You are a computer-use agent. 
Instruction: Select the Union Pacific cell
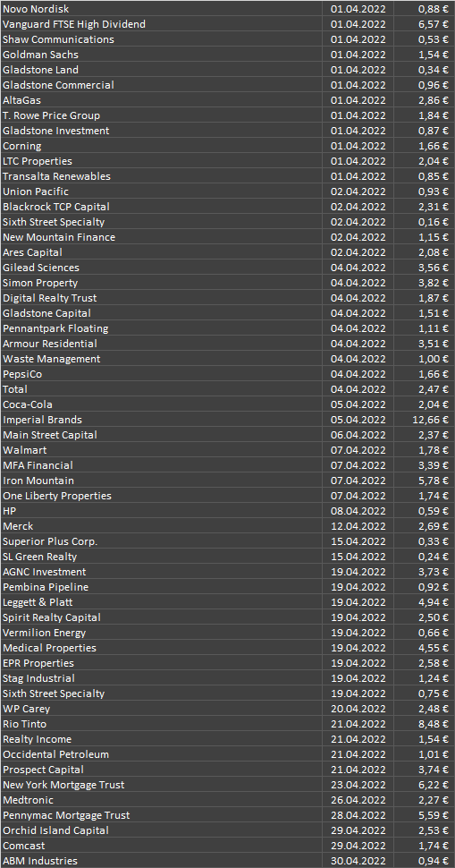point(162,191)
